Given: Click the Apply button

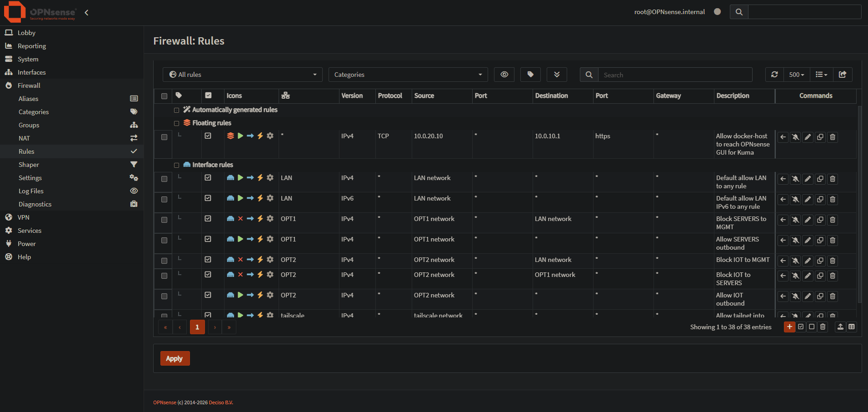Looking at the screenshot, I should 175,358.
